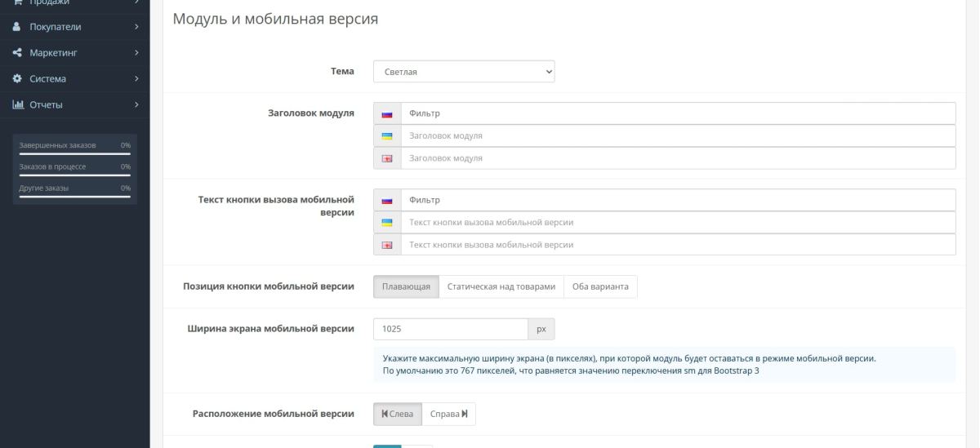This screenshot has height=448, width=980.
Task: Click the Система gear icon in sidebar
Action: pyautogui.click(x=17, y=79)
